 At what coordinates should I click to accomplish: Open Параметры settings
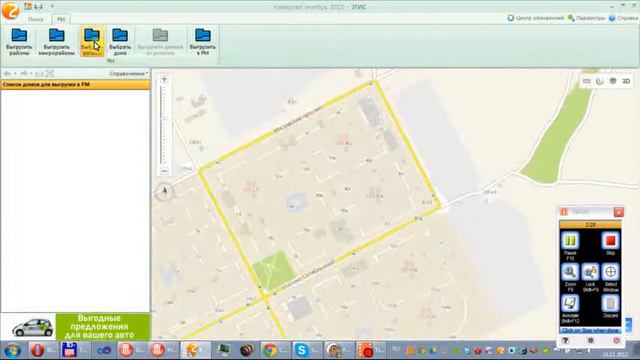[586, 18]
